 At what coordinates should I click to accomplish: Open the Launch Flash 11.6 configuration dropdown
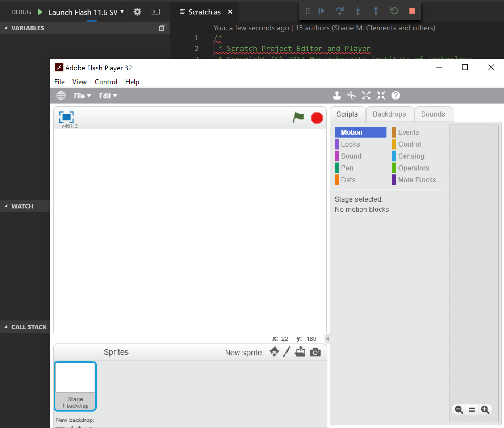tap(122, 12)
